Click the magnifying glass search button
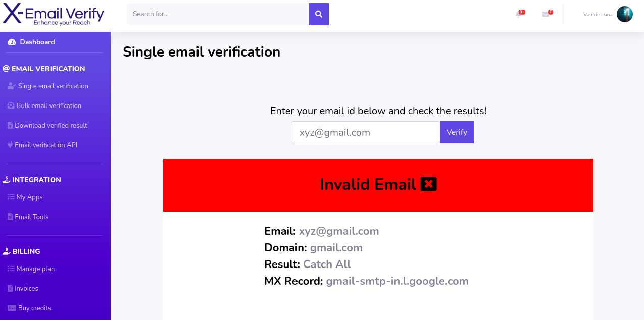 [x=318, y=14]
